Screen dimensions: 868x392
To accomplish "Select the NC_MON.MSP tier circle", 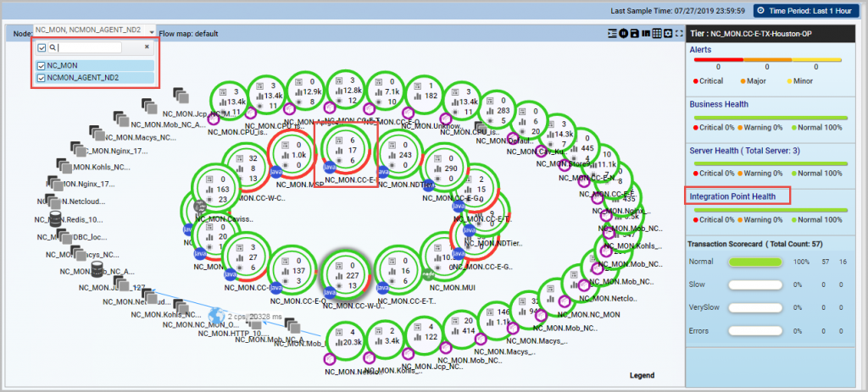I will tap(292, 156).
